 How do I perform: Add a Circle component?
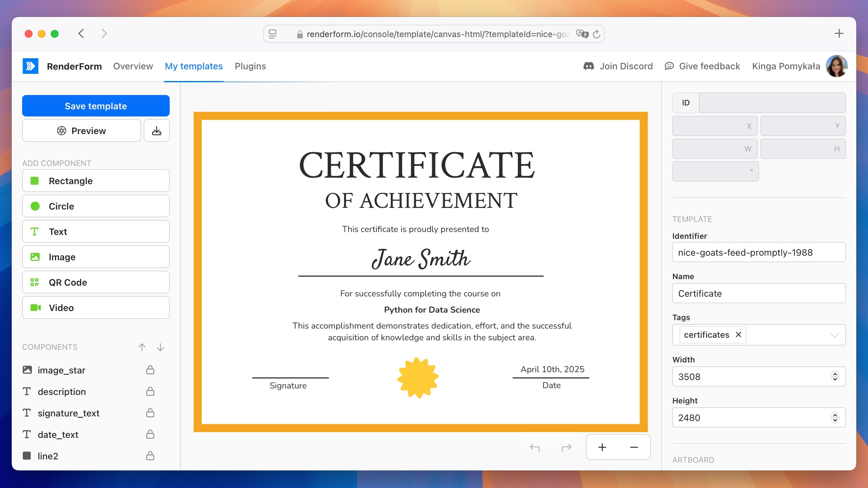[96, 206]
